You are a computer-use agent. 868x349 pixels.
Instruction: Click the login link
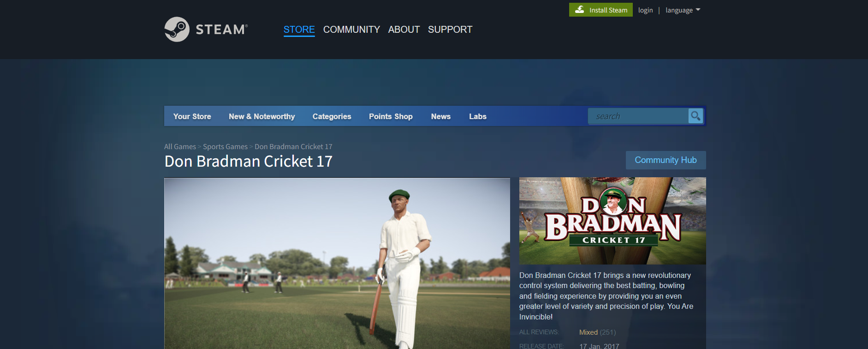coord(645,10)
